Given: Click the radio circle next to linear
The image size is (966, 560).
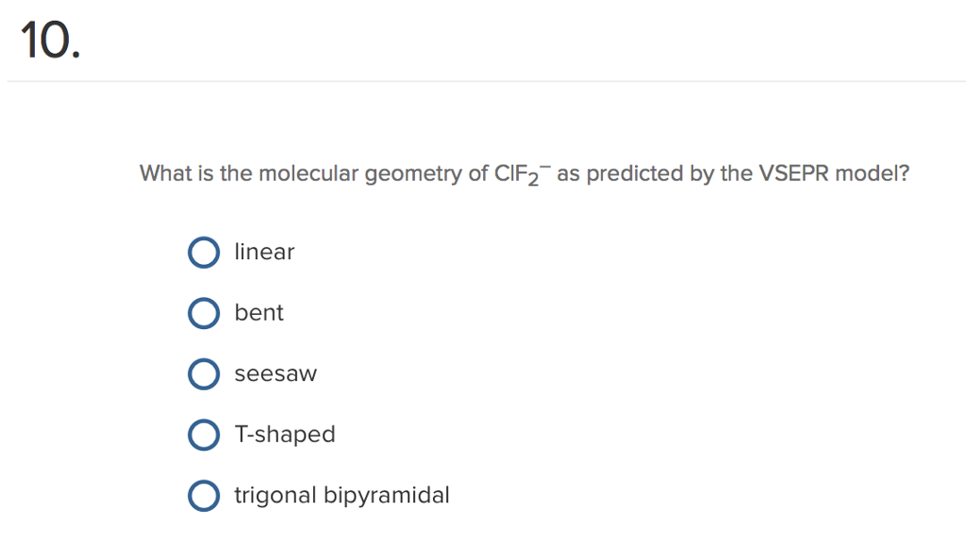Looking at the screenshot, I should [x=204, y=252].
